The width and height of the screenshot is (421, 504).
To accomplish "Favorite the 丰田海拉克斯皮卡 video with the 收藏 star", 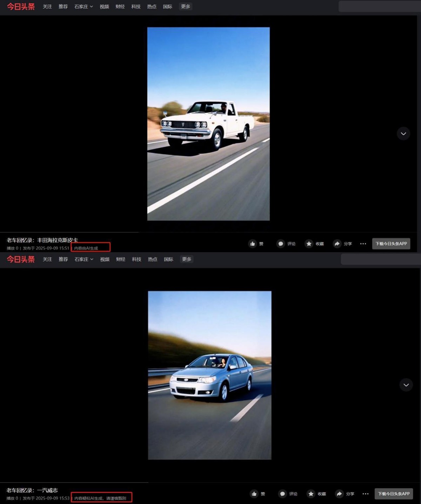I will 309,244.
